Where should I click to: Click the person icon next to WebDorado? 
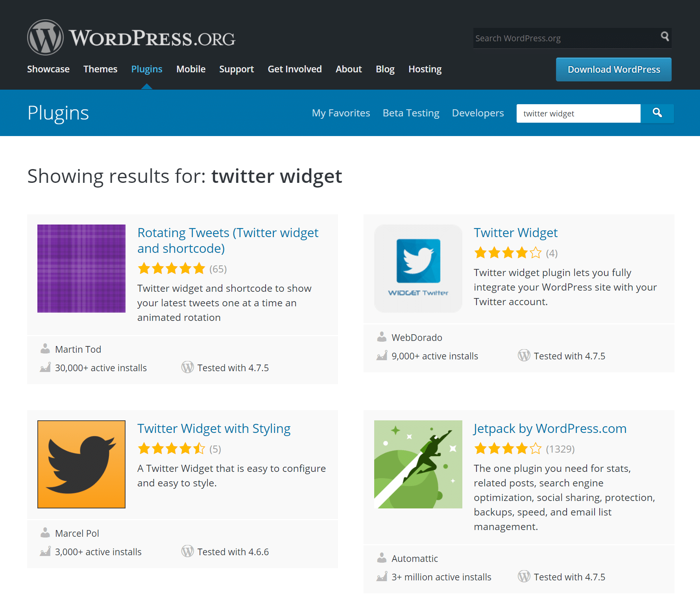pyautogui.click(x=381, y=337)
